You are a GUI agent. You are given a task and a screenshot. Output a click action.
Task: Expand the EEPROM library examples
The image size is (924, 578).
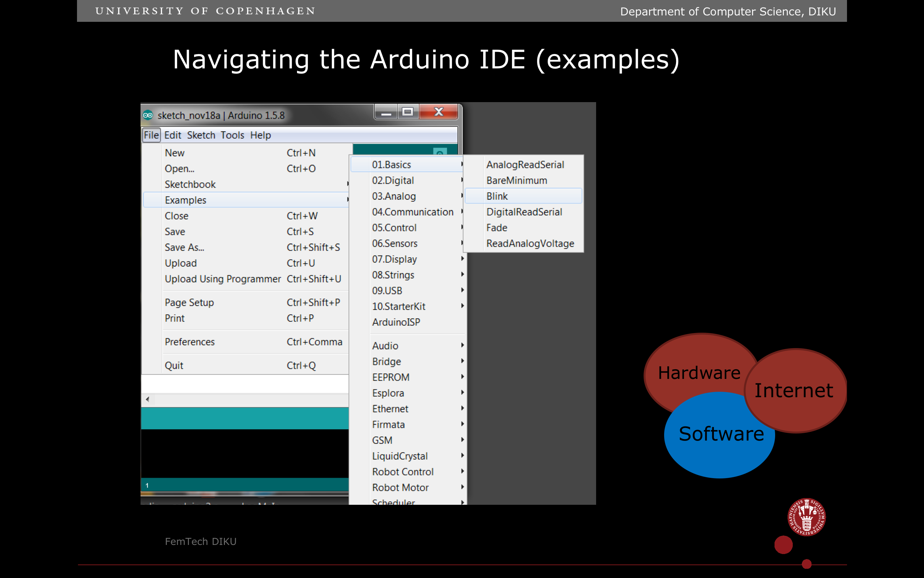[407, 377]
